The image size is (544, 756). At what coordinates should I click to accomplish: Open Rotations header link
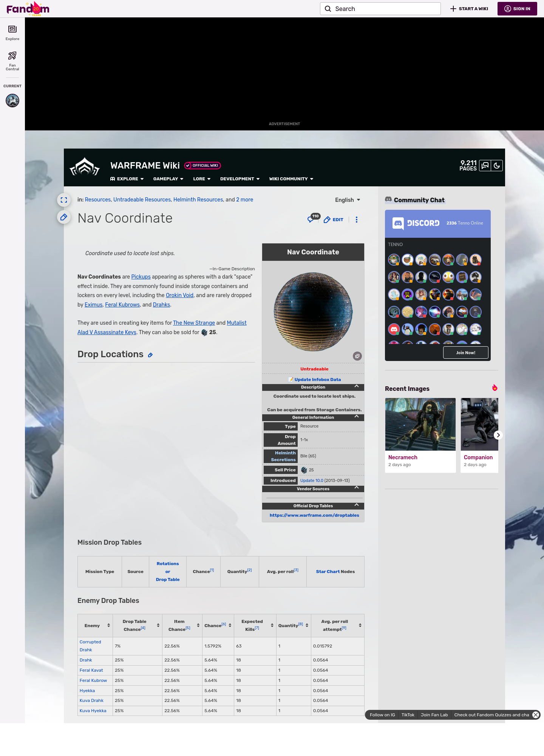point(168,564)
